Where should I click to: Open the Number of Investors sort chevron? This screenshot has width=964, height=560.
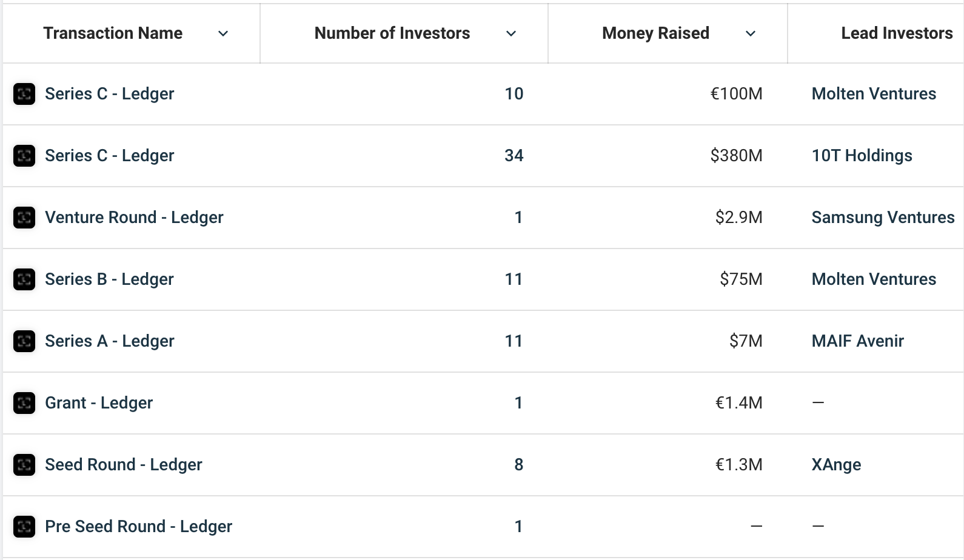tap(511, 34)
